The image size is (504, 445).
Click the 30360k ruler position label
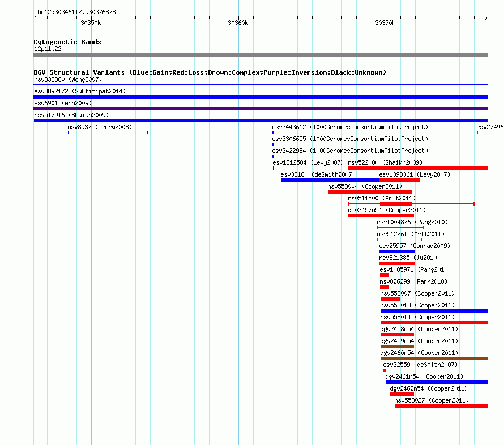coord(238,23)
